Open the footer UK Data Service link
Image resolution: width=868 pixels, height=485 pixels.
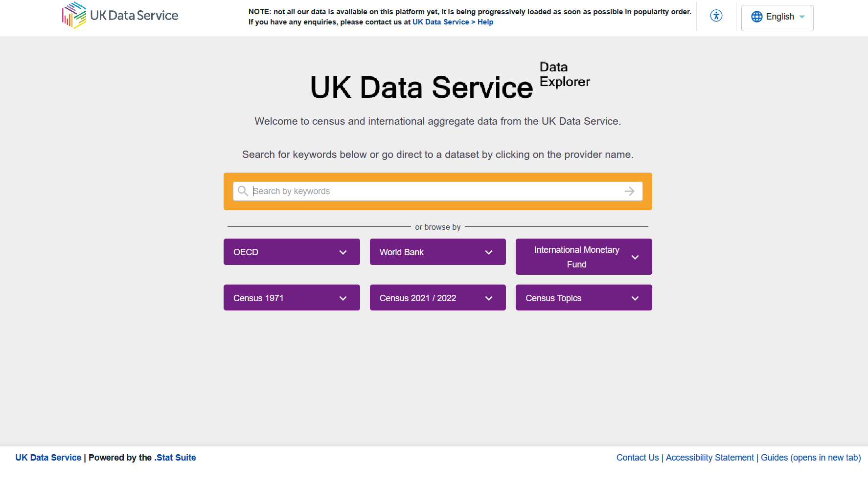(x=48, y=458)
